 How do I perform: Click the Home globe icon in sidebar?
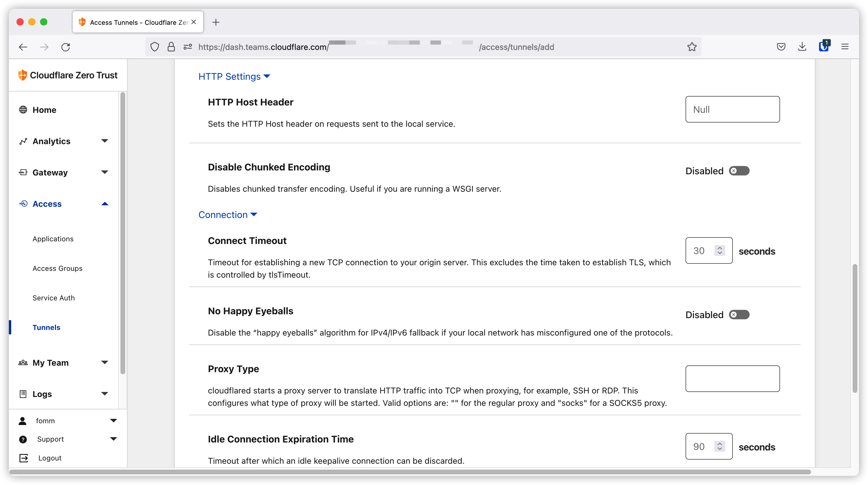pyautogui.click(x=23, y=110)
